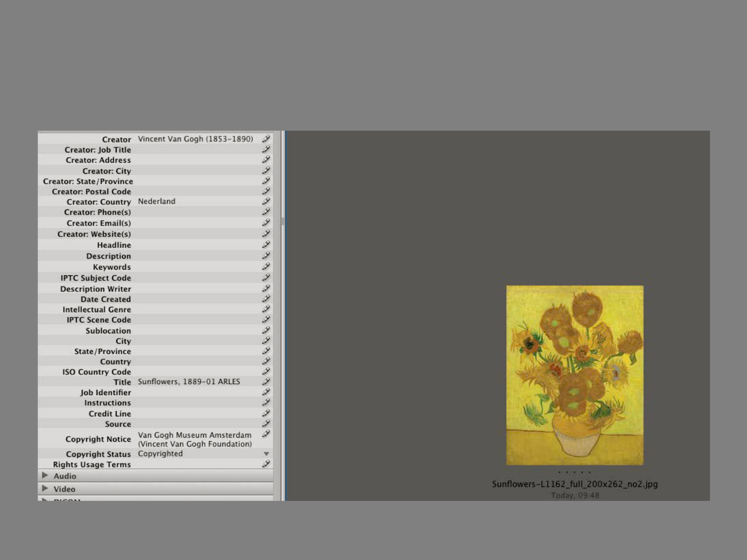Select the edit pencil in the Description row
The width and height of the screenshot is (747, 560).
pyautogui.click(x=266, y=256)
